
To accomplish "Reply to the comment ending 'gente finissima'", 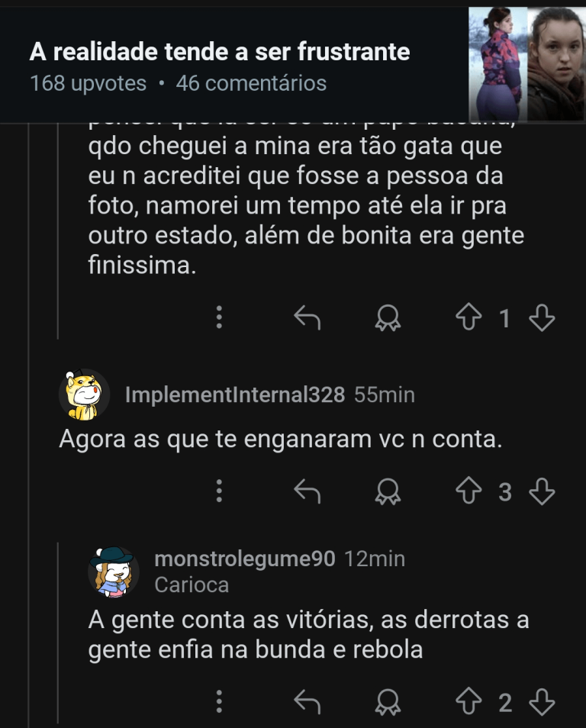I will click(307, 318).
